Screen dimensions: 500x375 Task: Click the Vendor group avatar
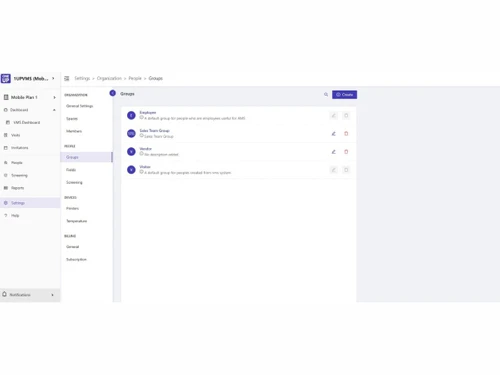(x=131, y=152)
